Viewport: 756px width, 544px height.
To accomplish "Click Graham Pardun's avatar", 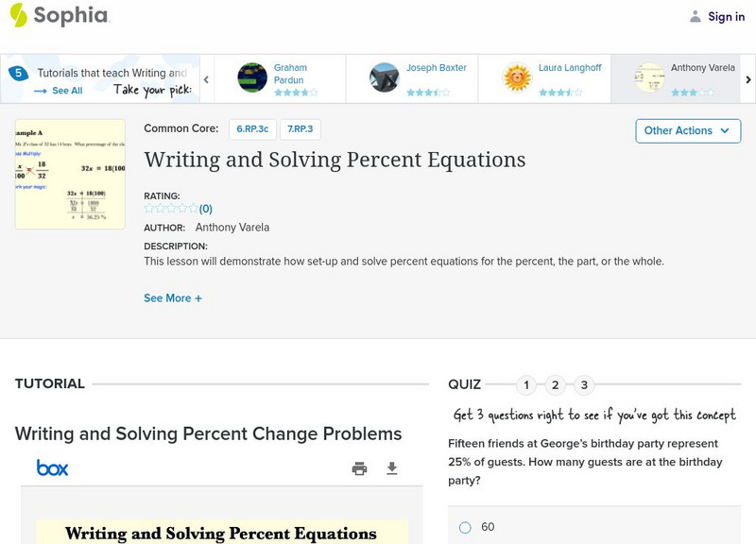I will coord(252,77).
